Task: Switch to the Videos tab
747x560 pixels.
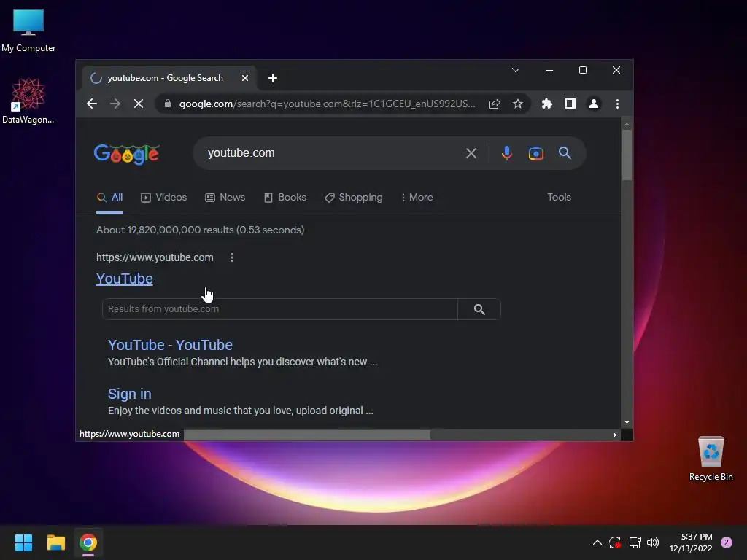Action: coord(164,197)
